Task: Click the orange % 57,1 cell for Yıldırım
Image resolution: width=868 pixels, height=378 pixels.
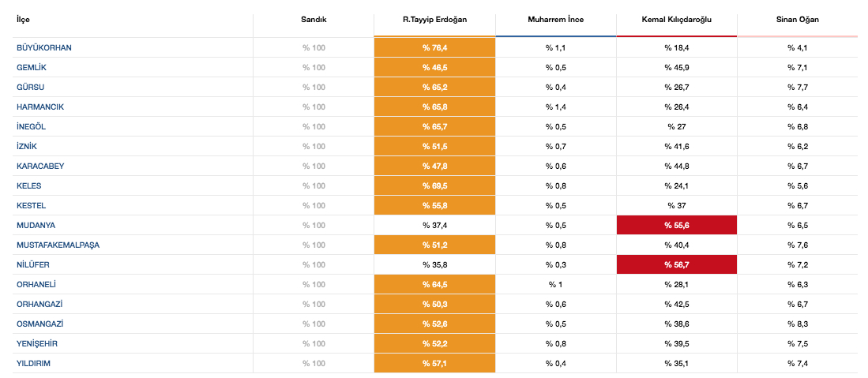Action: pos(434,364)
